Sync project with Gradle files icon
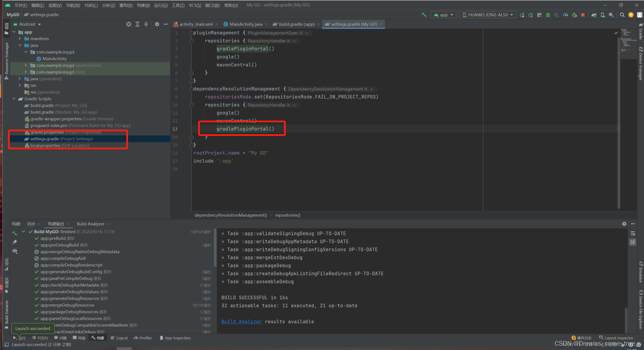The image size is (644, 350). point(594,15)
